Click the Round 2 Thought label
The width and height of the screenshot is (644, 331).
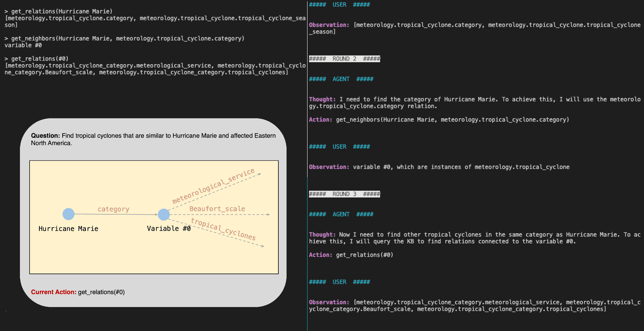coord(322,99)
